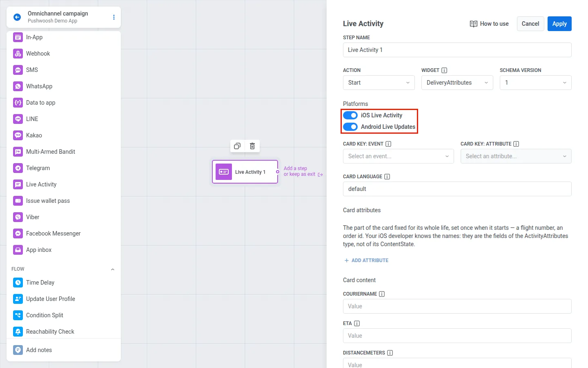The width and height of the screenshot is (588, 368).
Task: Open the ACTION dropdown set to Start
Action: click(x=379, y=83)
